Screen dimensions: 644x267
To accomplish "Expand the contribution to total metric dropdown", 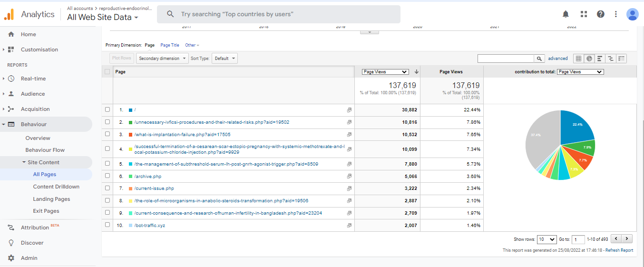I will tap(580, 72).
